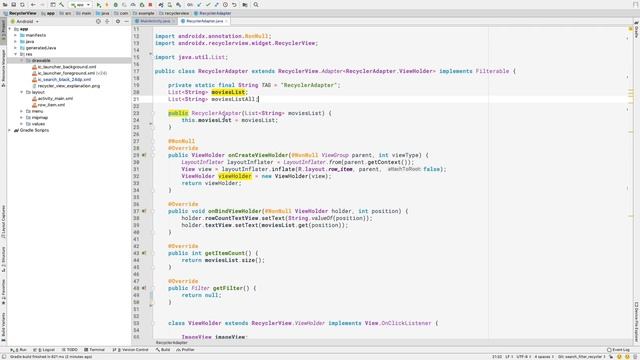Click the override gutter icon beside onCreateViewHolder
Image resolution: width=640 pixels, height=360 pixels.
click(144, 155)
